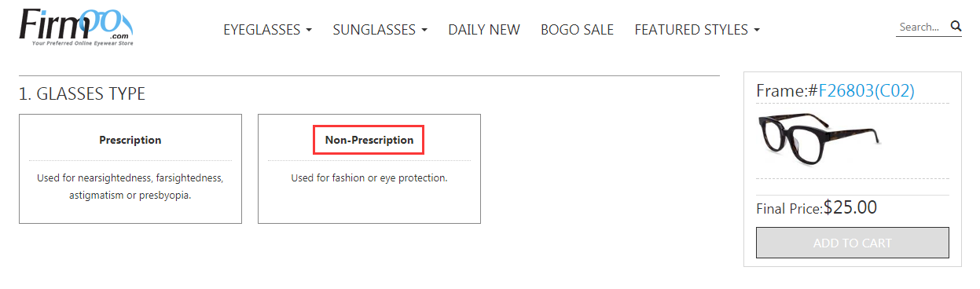Open the Eyeglasses dropdown menu
Image resolution: width=980 pixels, height=289 pixels.
(268, 30)
